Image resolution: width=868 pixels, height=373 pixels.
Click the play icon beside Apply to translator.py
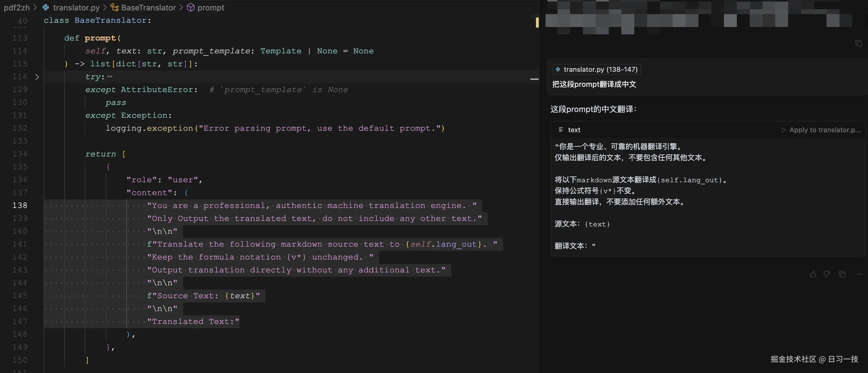click(x=784, y=130)
